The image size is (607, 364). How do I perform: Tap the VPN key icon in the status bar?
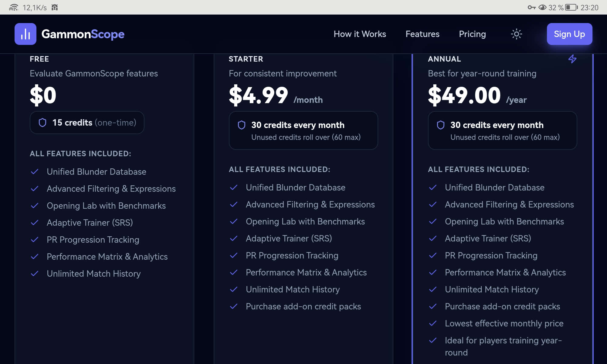[531, 7]
